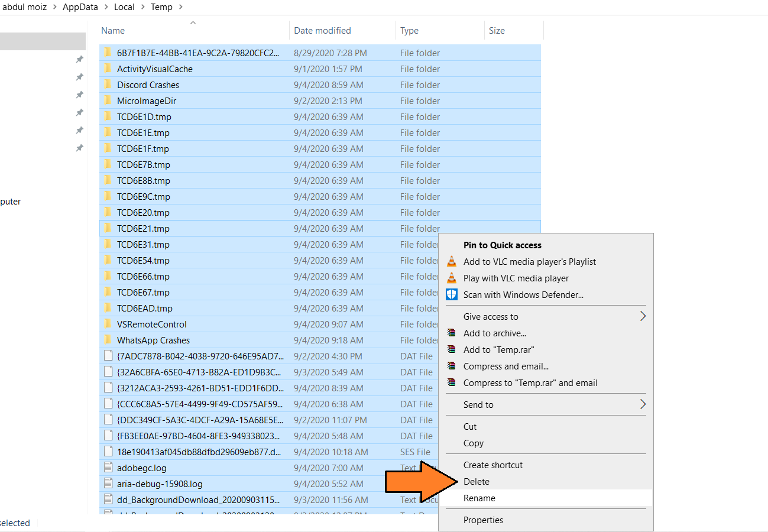Image resolution: width=768 pixels, height=532 pixels.
Task: Click the dd_BackgroundDownload_20200903115 file icon
Action: coord(108,499)
